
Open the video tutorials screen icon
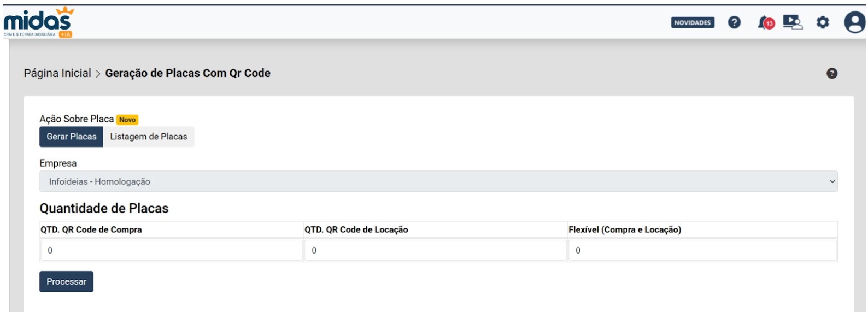tap(792, 22)
